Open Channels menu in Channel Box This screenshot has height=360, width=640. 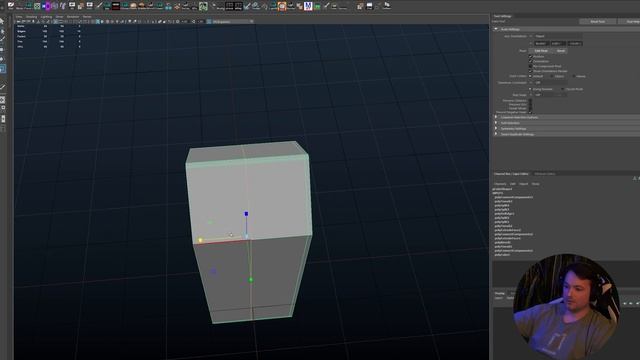[500, 184]
